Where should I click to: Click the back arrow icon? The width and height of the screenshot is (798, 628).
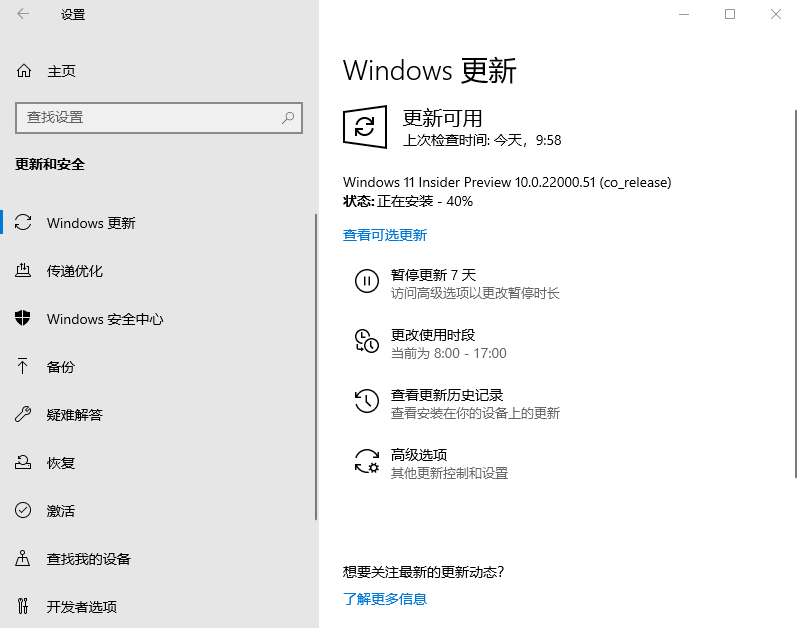coord(23,14)
